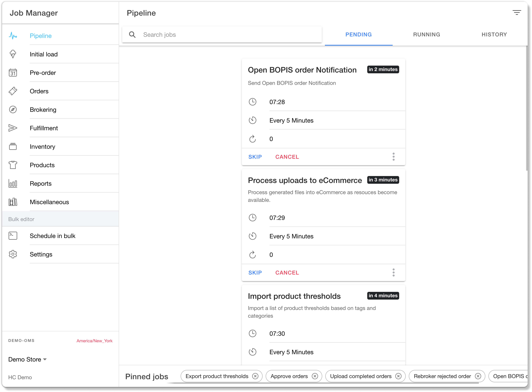Click the Pipeline heartbeat icon in the sidebar
Viewport: 532px width, 392px height.
pyautogui.click(x=13, y=36)
